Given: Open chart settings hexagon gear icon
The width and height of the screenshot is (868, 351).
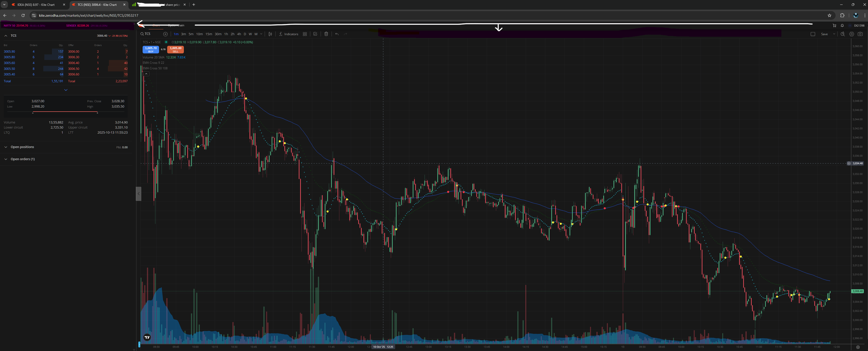Looking at the screenshot, I should pyautogui.click(x=852, y=34).
